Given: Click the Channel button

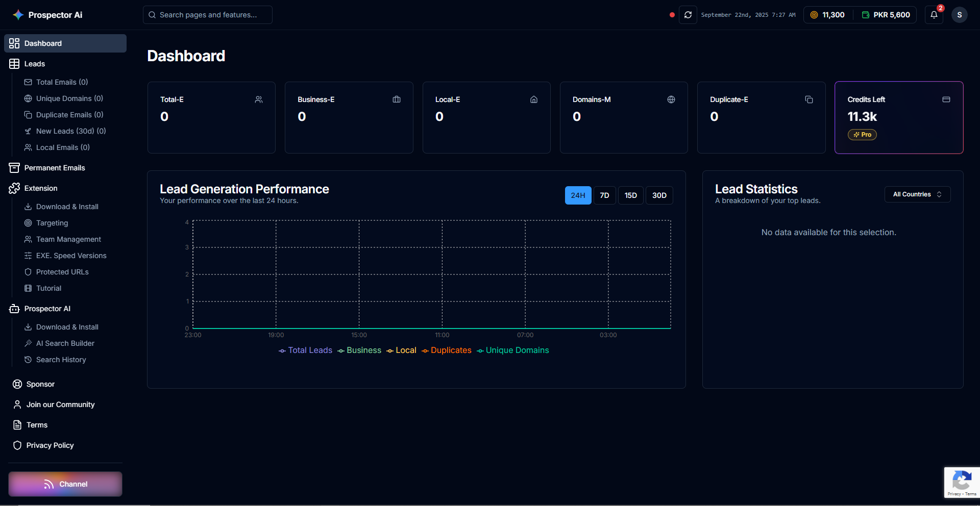Looking at the screenshot, I should (65, 484).
